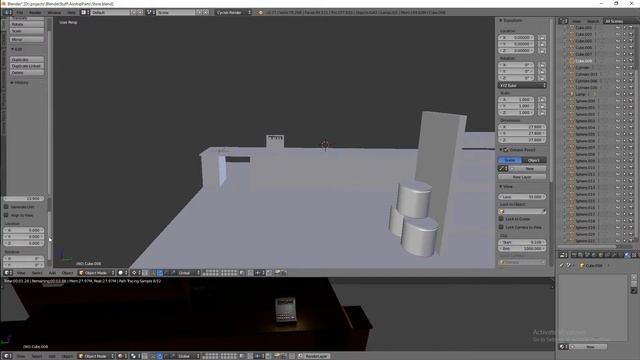The height and width of the screenshot is (360, 640).
Task: Collapse the Edit section in the tool shelf
Action: 16,49
